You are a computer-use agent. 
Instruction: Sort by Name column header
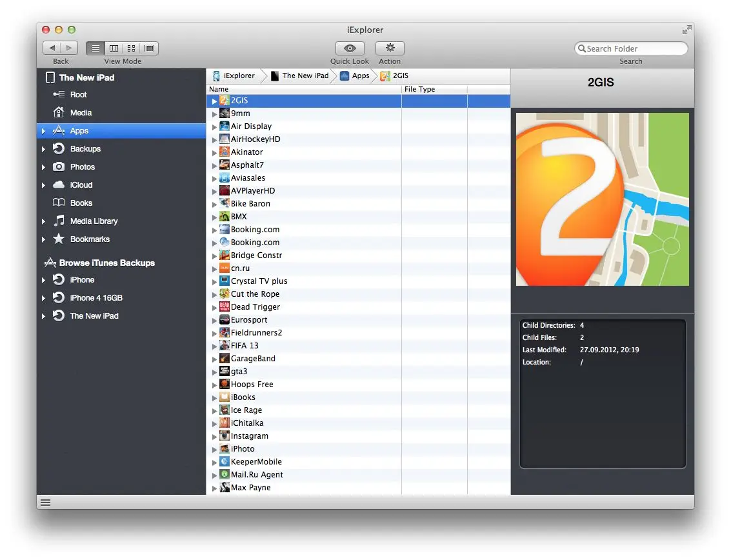pos(303,89)
